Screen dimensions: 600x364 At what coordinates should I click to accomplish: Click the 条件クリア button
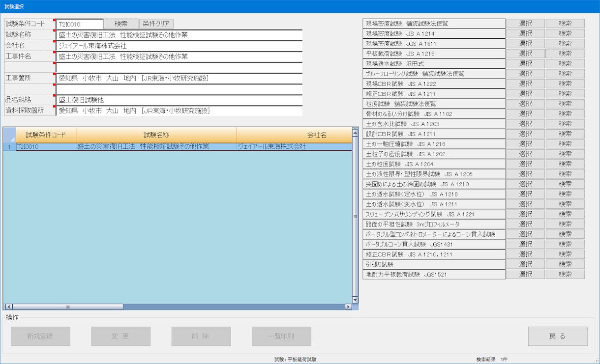(x=156, y=24)
